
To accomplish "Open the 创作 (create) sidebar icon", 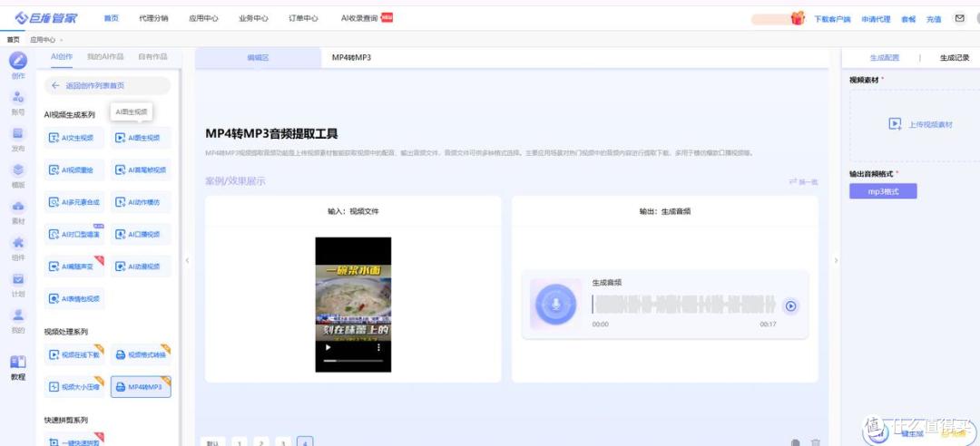I will [x=19, y=61].
